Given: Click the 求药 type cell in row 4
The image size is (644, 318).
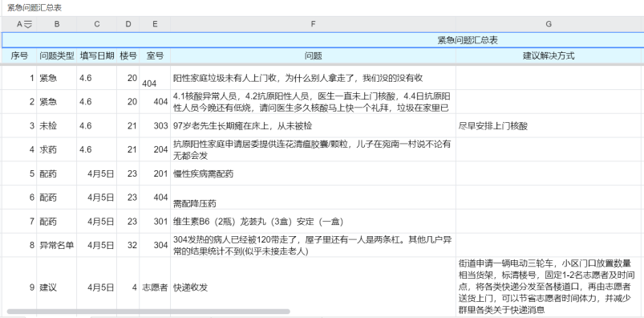Looking at the screenshot, I should 57,149.
